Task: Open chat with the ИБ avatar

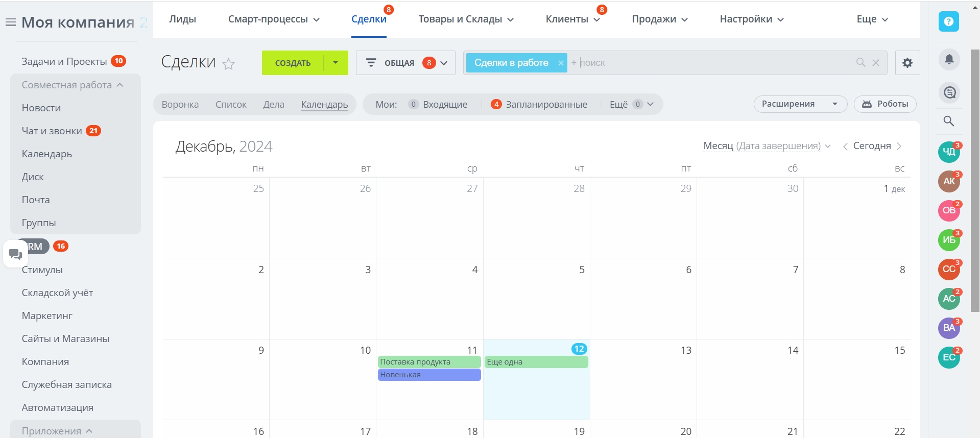Action: pyautogui.click(x=949, y=240)
